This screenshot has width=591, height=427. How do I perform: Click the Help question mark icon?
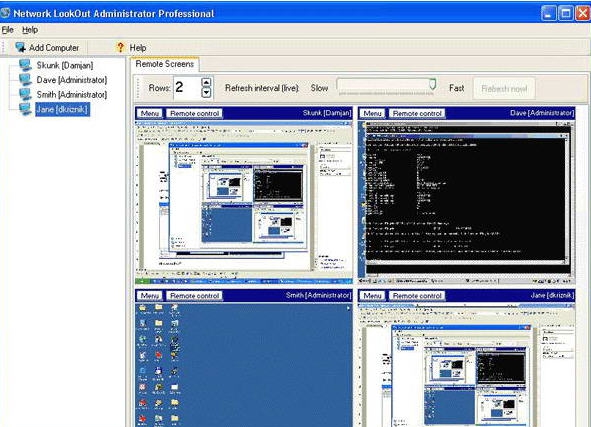pyautogui.click(x=120, y=47)
